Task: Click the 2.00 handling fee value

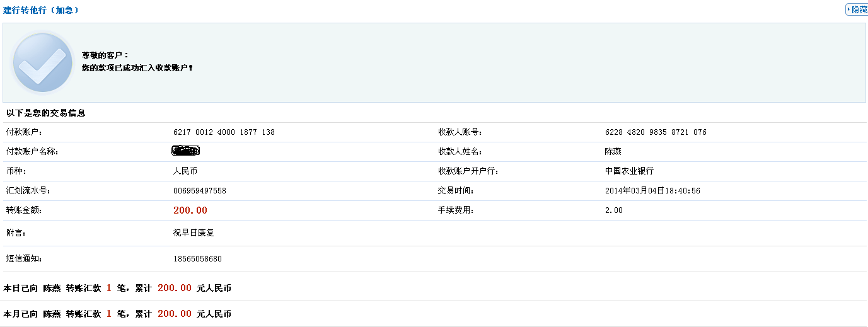Action: [x=613, y=210]
